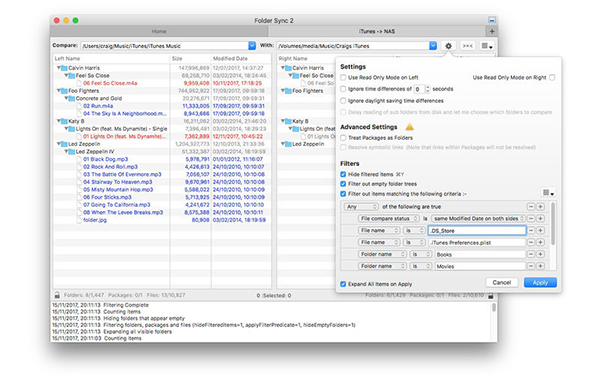Click folder icon of right Led Zeppelin

click(289, 144)
